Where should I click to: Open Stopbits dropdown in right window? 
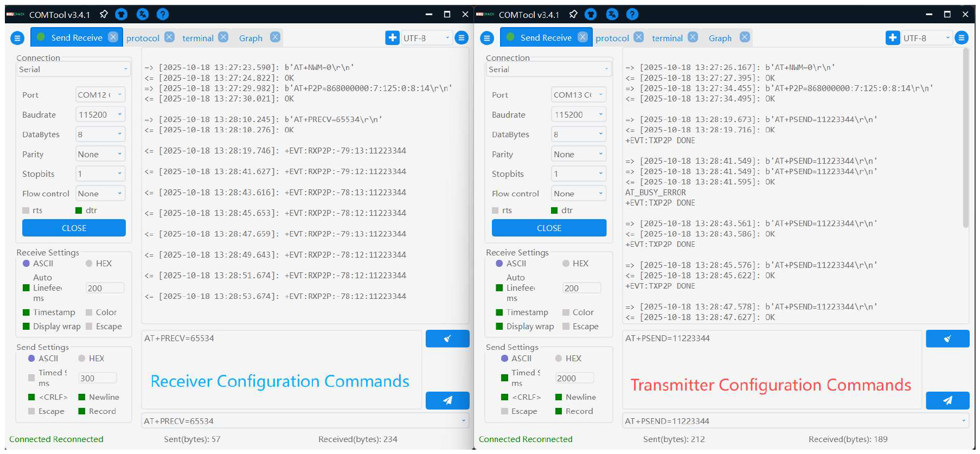coord(579,174)
